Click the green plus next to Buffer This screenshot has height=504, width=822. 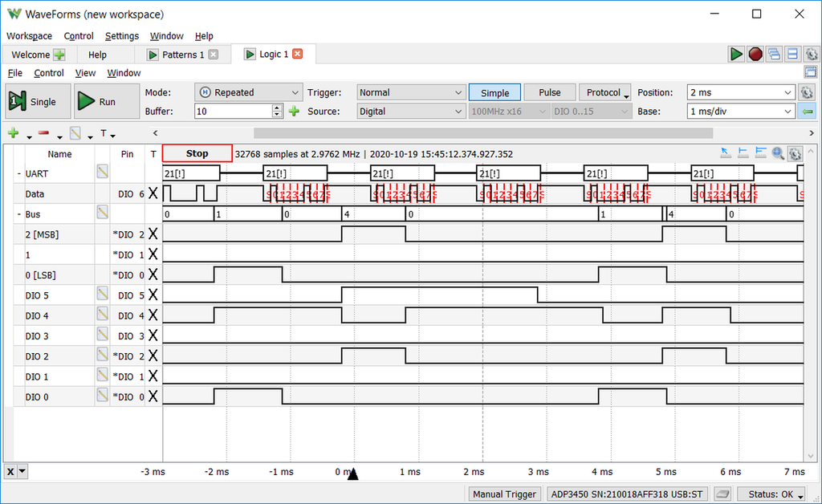(x=294, y=112)
